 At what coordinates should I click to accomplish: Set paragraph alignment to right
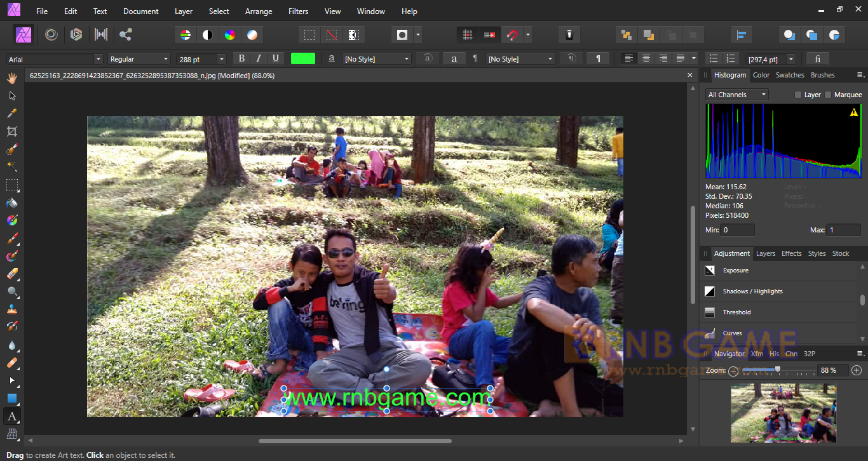tap(663, 58)
